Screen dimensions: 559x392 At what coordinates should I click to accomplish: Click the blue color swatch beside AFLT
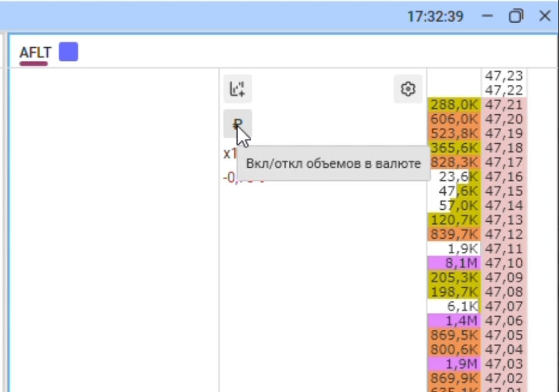tap(68, 52)
